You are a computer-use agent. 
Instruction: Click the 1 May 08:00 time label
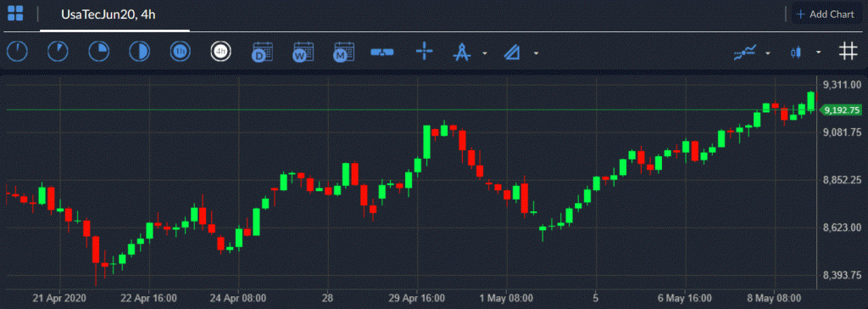(506, 297)
